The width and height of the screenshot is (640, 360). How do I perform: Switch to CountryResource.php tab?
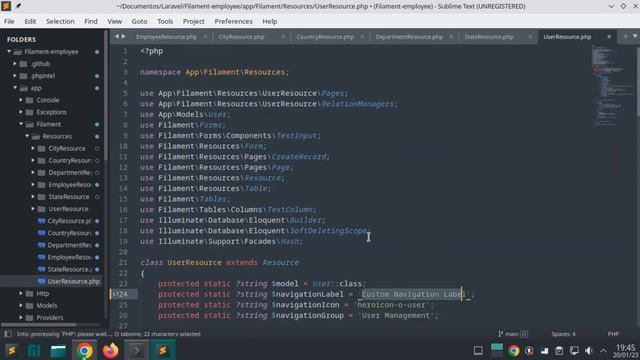click(x=325, y=37)
